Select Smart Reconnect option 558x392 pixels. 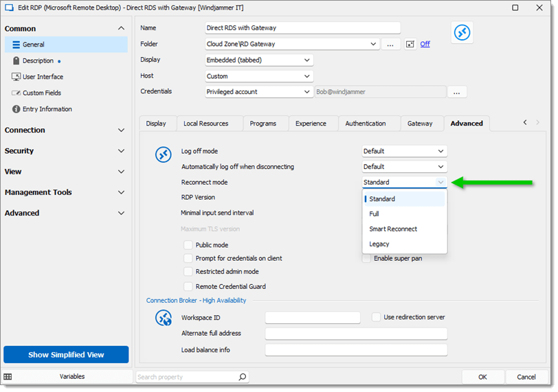(404, 229)
